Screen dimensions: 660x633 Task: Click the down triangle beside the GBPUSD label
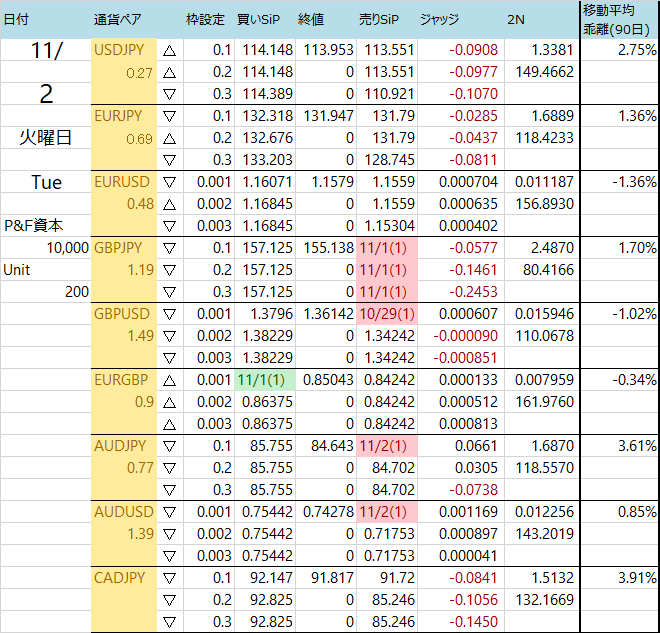[170, 315]
